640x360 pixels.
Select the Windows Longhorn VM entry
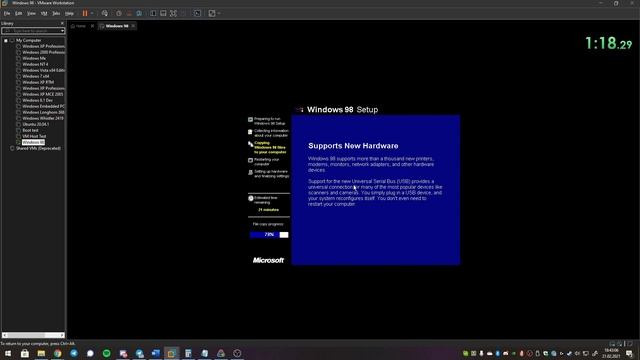(43, 112)
